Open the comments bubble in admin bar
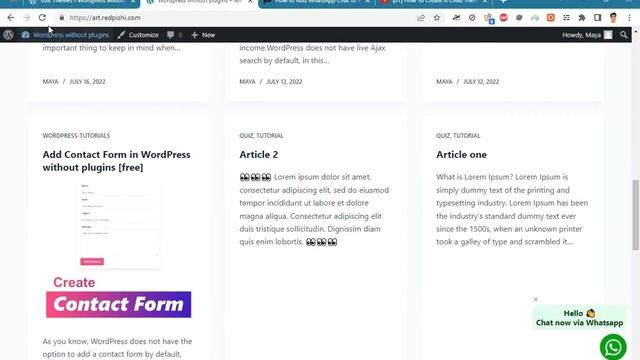This screenshot has height=360, width=640. tap(174, 35)
